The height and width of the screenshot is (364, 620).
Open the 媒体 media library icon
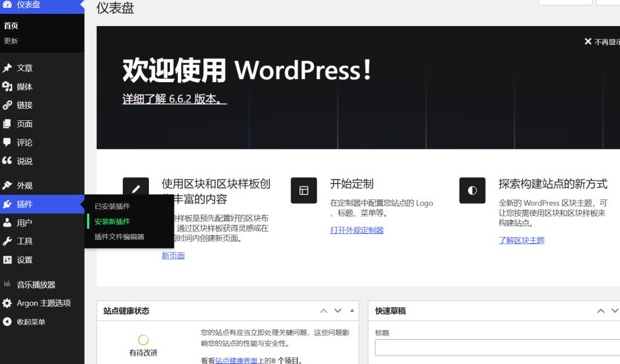pos(7,87)
